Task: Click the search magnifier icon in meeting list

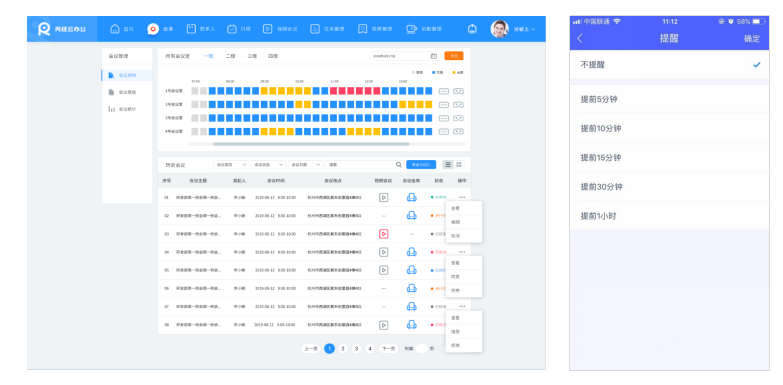Action: 398,164
